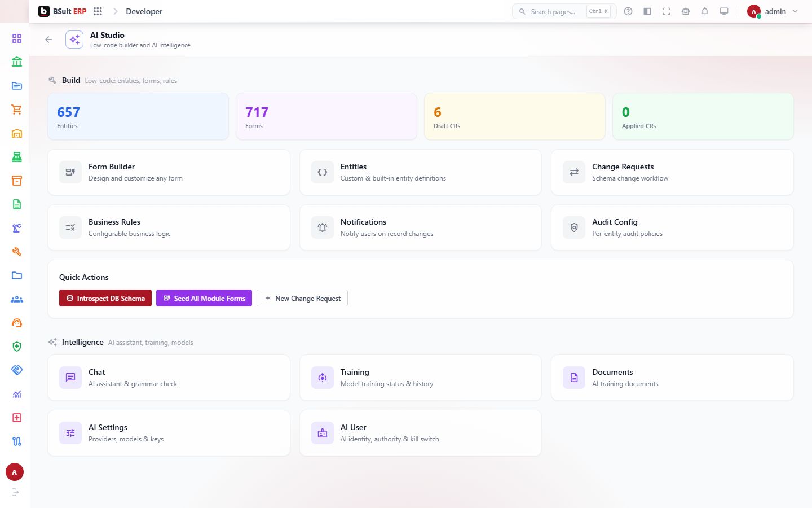Open the AI User card
This screenshot has width=812, height=508.
(421, 433)
